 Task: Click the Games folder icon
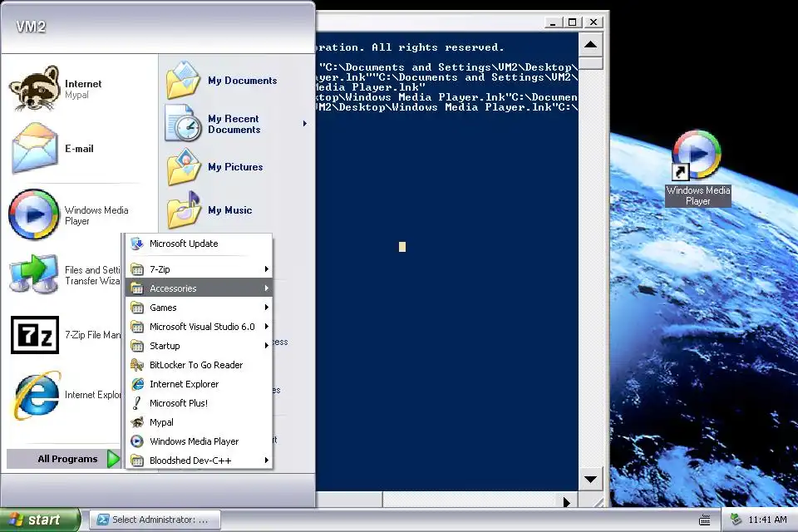(137, 308)
